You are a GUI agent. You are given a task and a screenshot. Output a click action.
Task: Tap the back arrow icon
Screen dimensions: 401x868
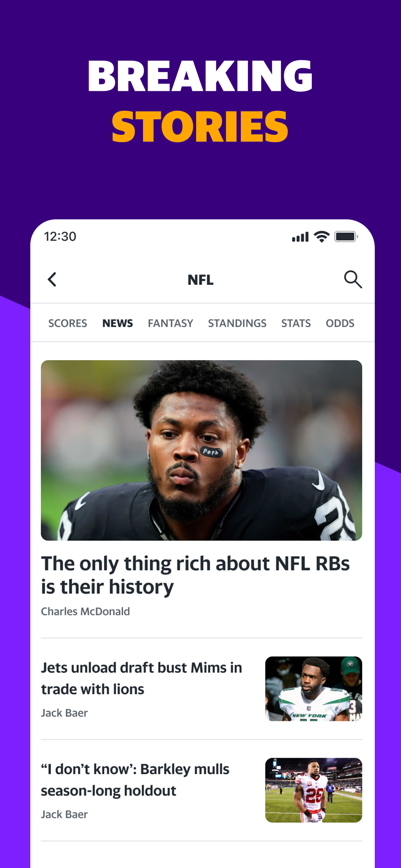(x=52, y=279)
